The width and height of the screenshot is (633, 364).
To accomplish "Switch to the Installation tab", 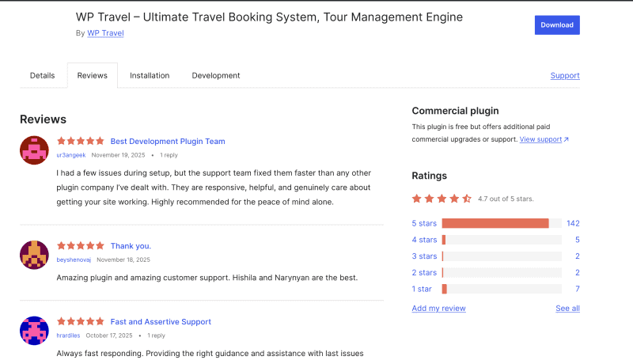I will (150, 75).
